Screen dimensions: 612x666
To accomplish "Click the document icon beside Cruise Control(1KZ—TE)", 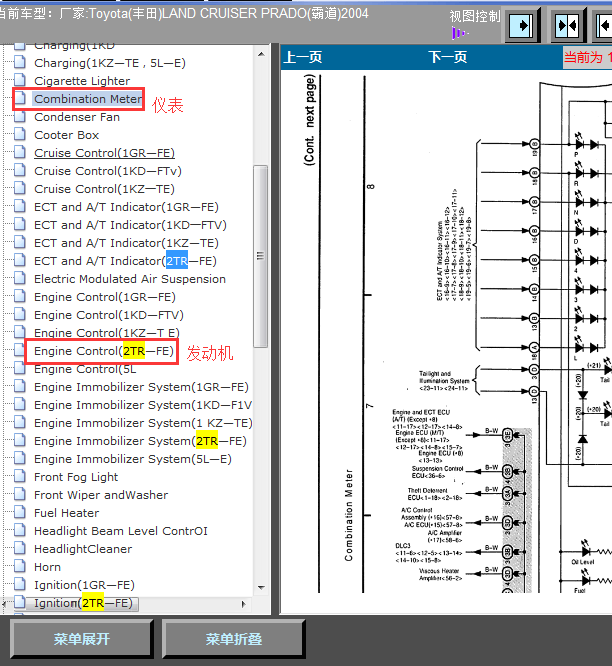I will (20, 188).
